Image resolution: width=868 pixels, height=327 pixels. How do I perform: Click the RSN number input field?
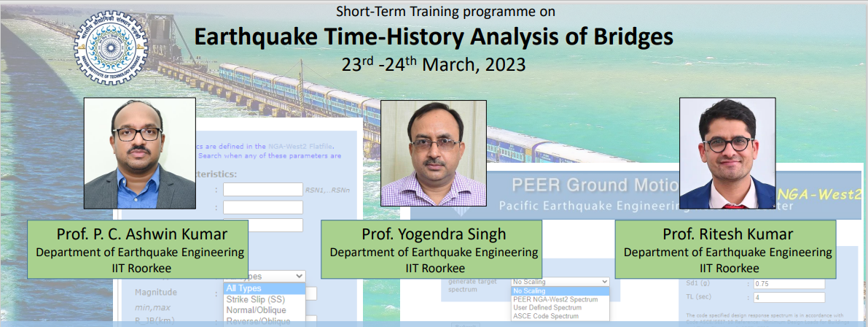pyautogui.click(x=262, y=190)
